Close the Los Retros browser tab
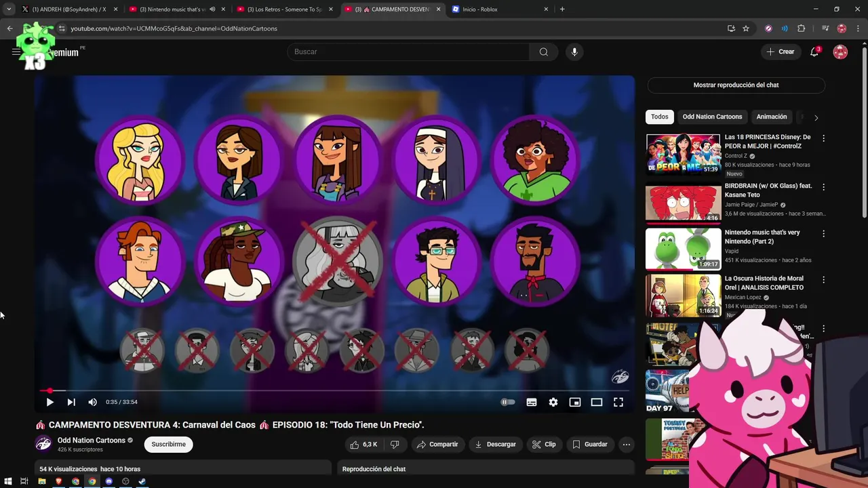 [330, 9]
